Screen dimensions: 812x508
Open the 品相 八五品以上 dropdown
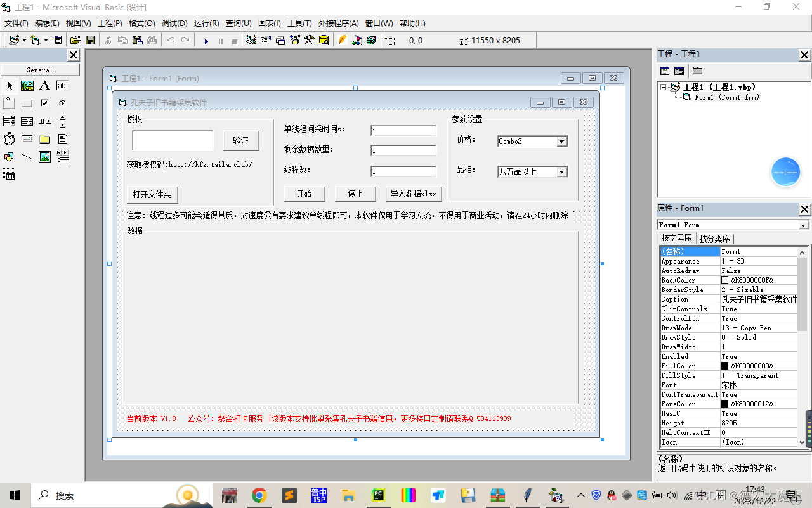[x=561, y=172]
